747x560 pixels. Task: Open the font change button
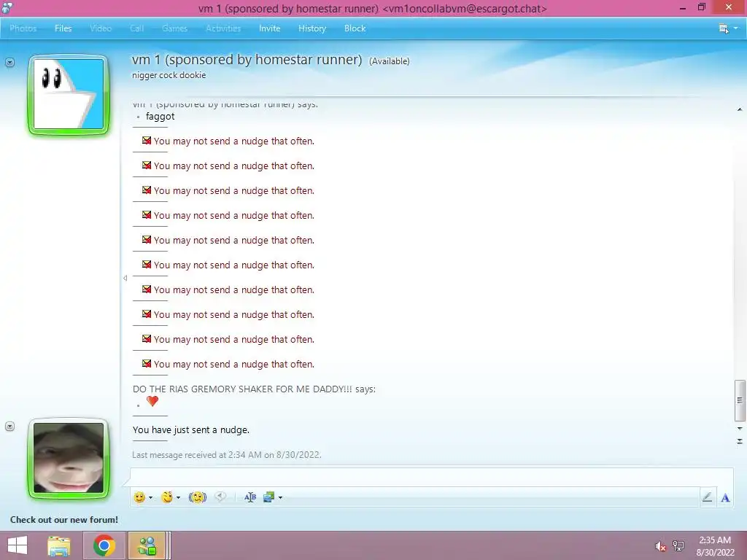tap(250, 497)
